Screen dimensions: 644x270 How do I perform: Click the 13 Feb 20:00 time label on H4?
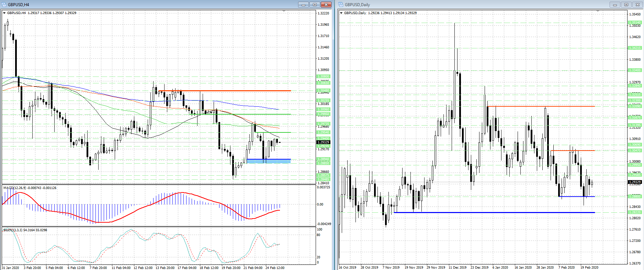pos(165,268)
